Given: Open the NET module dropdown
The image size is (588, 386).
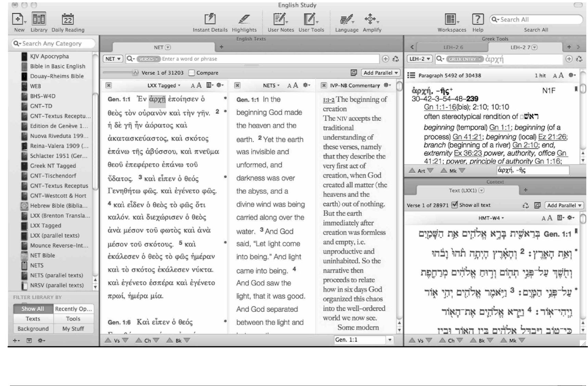Looking at the screenshot, I should point(113,59).
